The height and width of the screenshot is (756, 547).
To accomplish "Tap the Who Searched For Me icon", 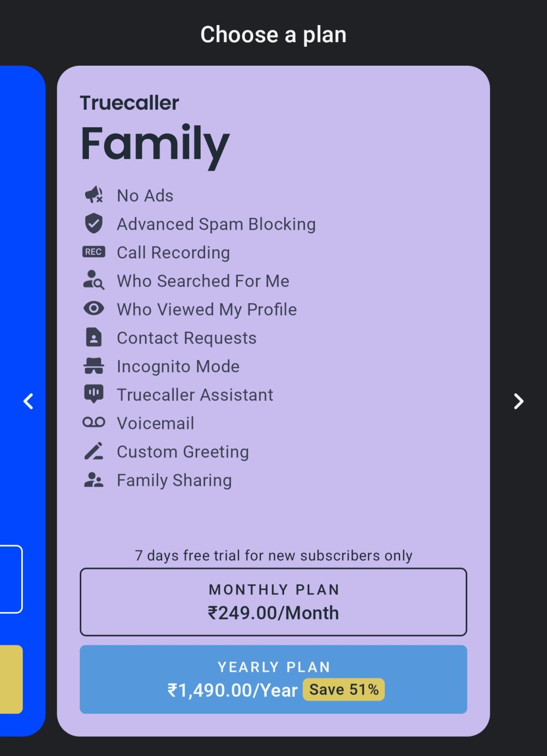I will pos(94,280).
